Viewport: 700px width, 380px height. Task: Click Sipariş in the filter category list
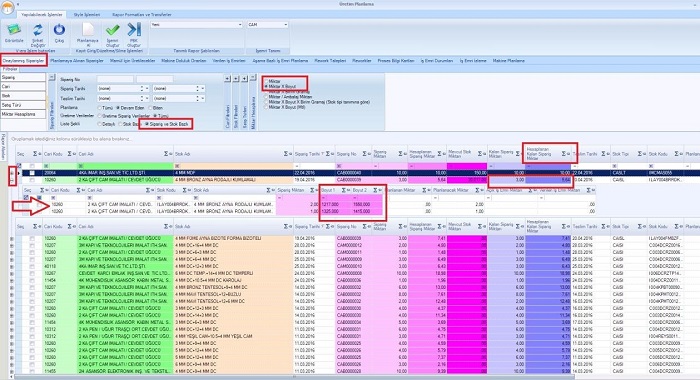pos(23,78)
